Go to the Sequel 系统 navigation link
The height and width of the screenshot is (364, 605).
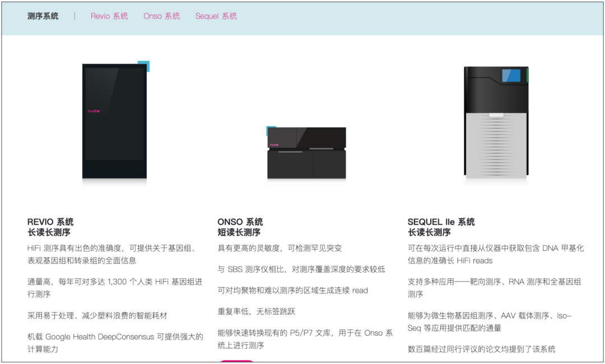coord(216,16)
